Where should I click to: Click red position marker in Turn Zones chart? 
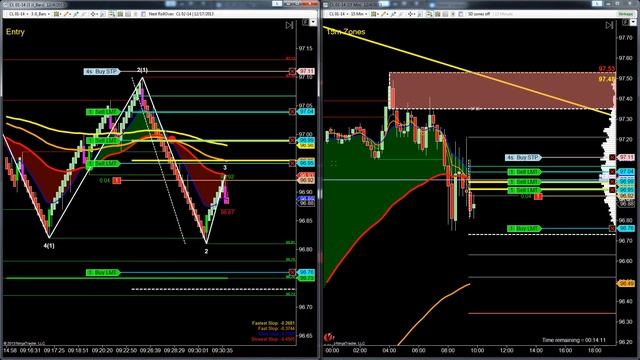tap(538, 197)
